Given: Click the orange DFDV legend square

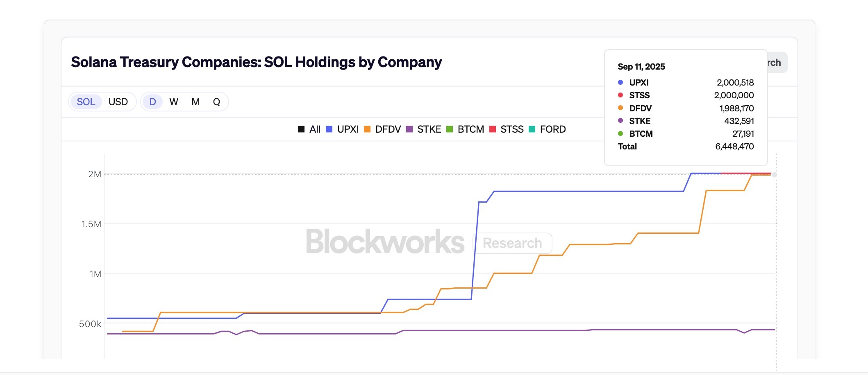Looking at the screenshot, I should coord(368,129).
